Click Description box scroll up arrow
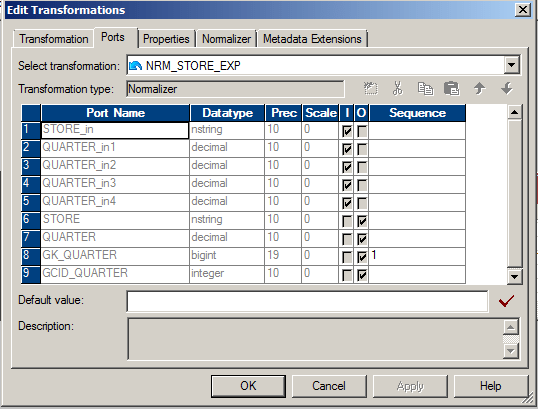The width and height of the screenshot is (548, 413). 511,327
